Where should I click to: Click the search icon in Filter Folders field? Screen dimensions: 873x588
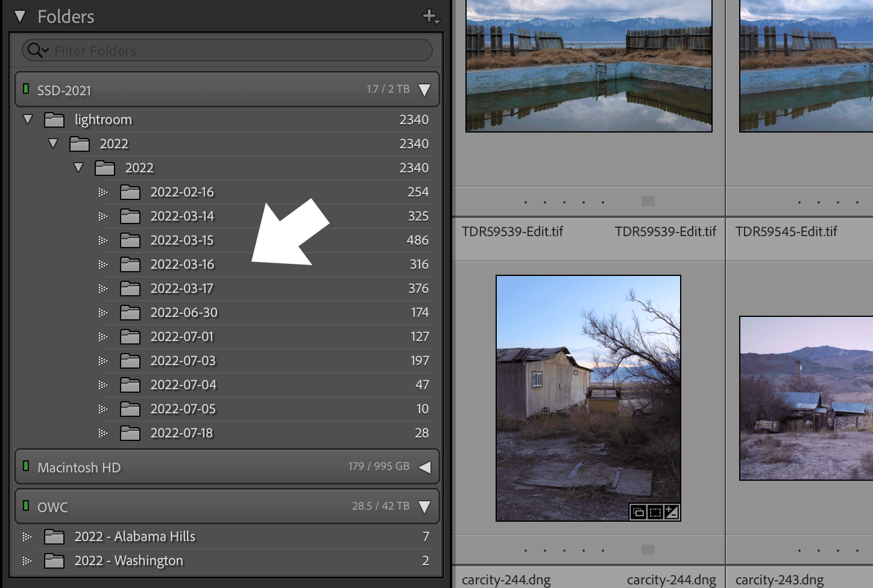[36, 50]
